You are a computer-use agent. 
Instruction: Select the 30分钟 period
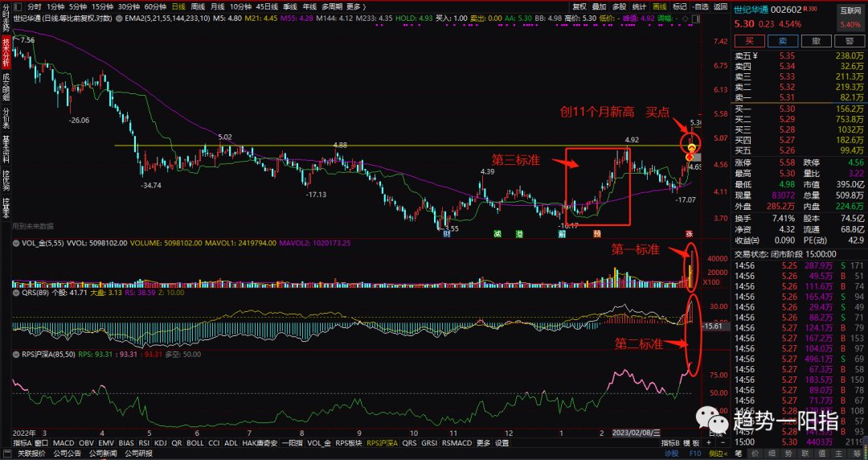tap(129, 6)
